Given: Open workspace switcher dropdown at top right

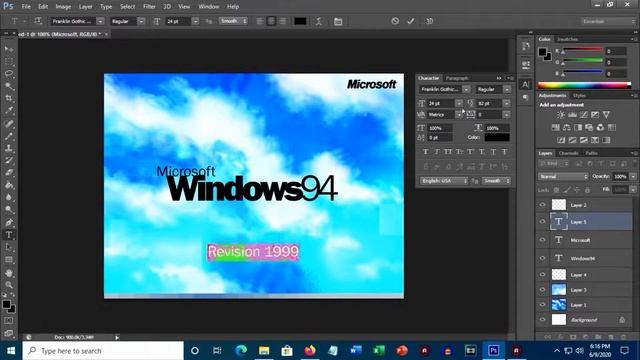Looking at the screenshot, I should coord(608,21).
